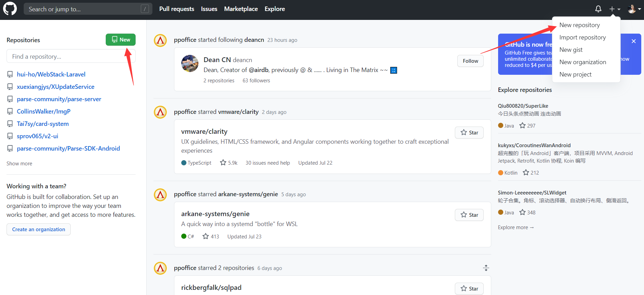Star the rickbergfalk/sqlpad repository
This screenshot has height=295, width=644.
tap(469, 289)
